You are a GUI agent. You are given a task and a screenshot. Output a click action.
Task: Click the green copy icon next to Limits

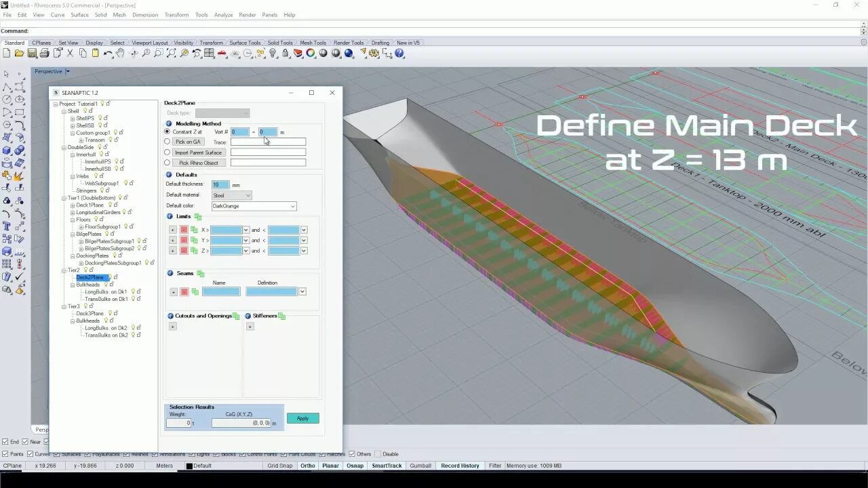(x=198, y=216)
